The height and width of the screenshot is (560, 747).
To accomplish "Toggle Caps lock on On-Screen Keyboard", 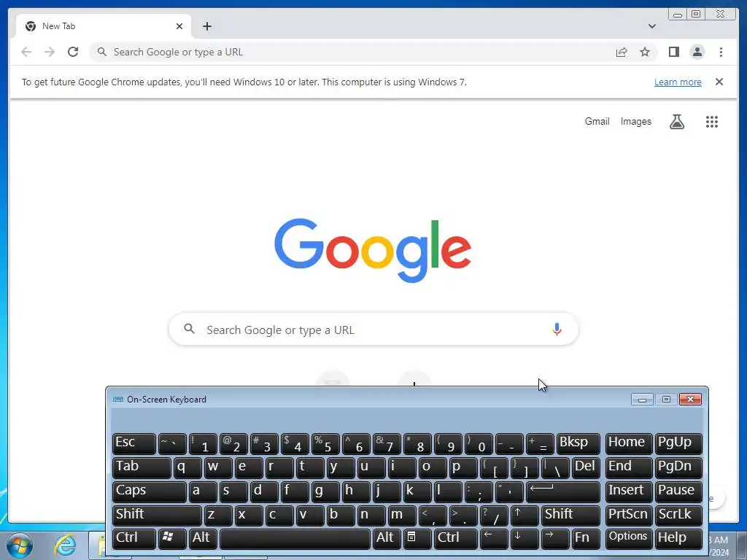I will tap(149, 491).
